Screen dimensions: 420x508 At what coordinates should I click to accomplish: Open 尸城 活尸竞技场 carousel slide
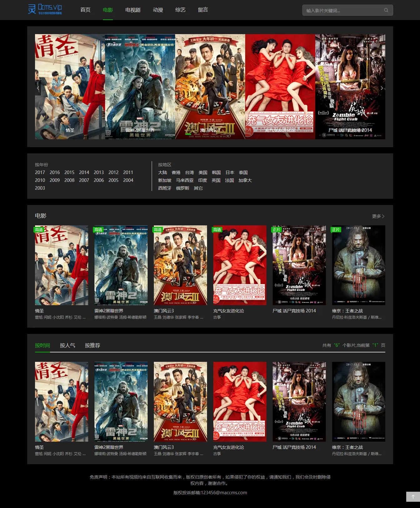(350, 87)
